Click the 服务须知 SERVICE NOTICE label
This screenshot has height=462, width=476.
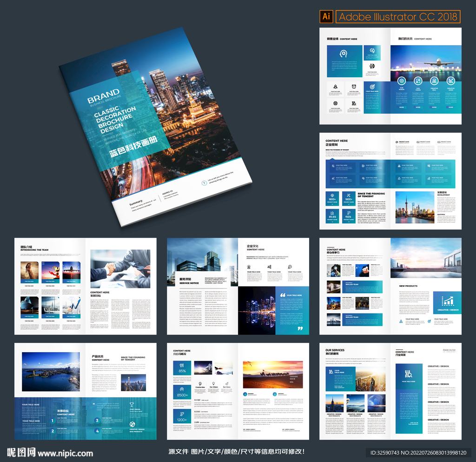[189, 281]
